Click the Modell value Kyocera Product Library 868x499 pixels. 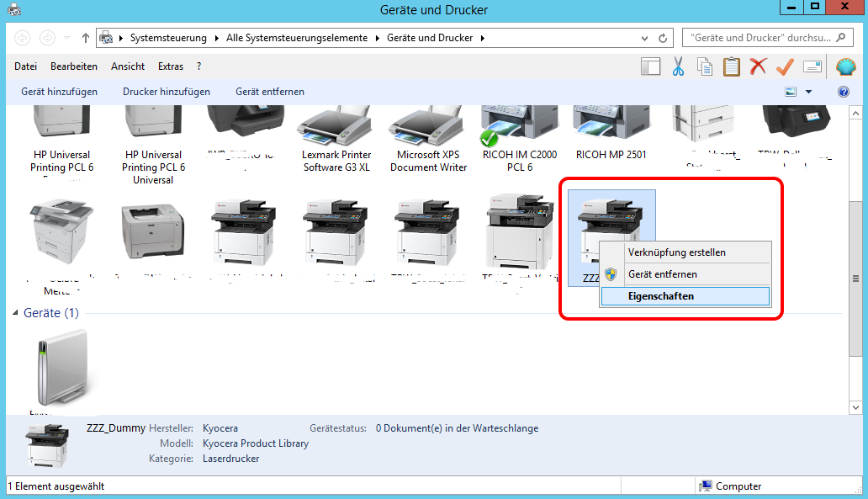point(256,443)
